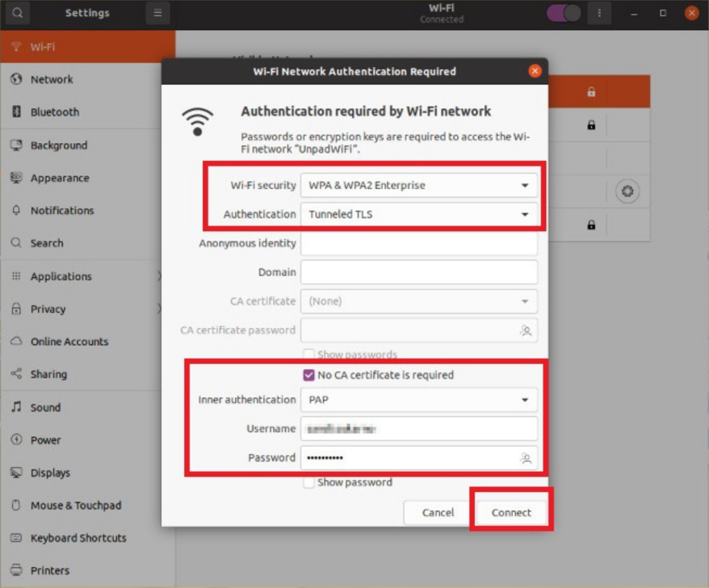Image resolution: width=709 pixels, height=588 pixels.
Task: Open connected network gear settings
Action: point(627,191)
